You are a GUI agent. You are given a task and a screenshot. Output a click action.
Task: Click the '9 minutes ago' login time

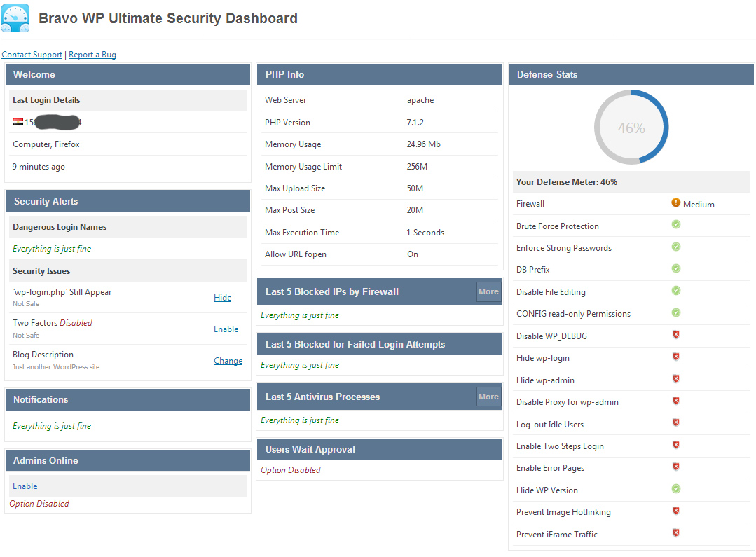[x=39, y=166]
